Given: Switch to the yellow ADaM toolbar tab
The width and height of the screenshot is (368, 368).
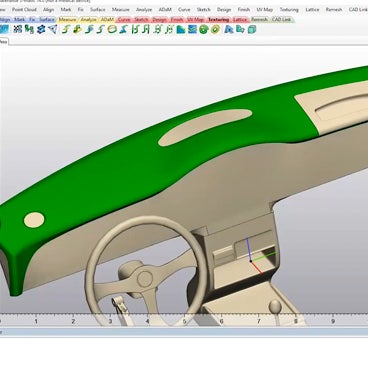Looking at the screenshot, I should tap(107, 20).
